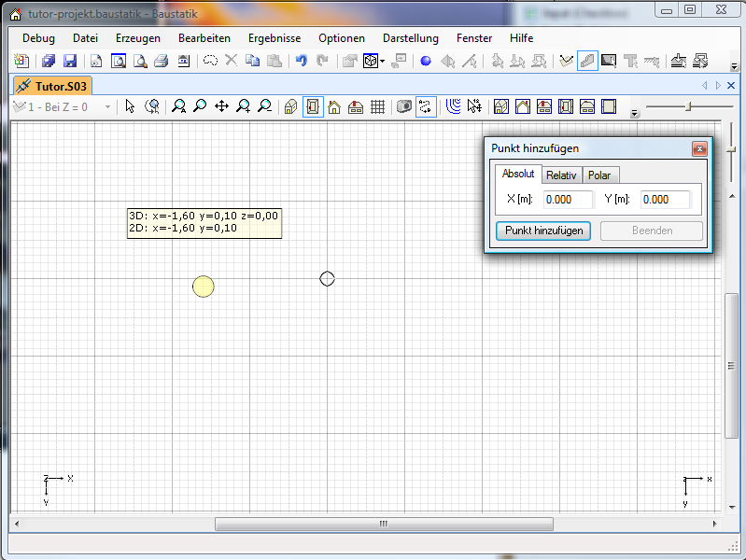Click the yellow house front view icon
746x560 pixels.
(334, 106)
